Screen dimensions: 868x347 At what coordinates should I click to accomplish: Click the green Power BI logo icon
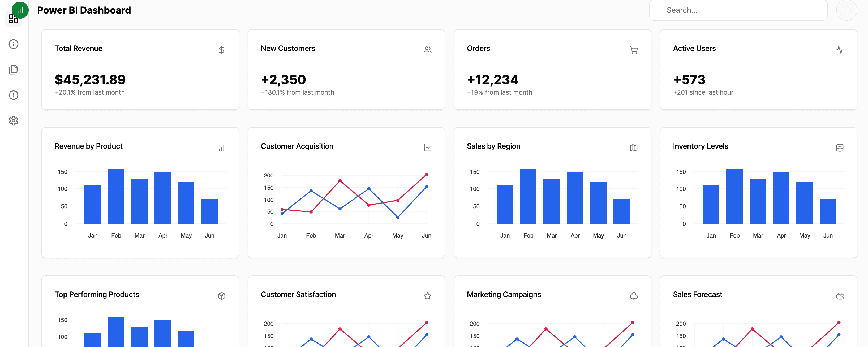coord(20,10)
